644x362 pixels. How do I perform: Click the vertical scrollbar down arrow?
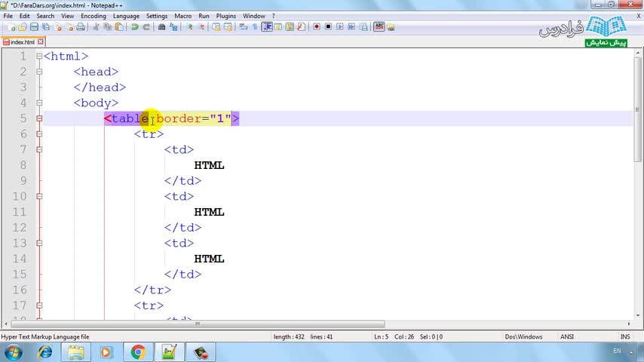click(637, 315)
